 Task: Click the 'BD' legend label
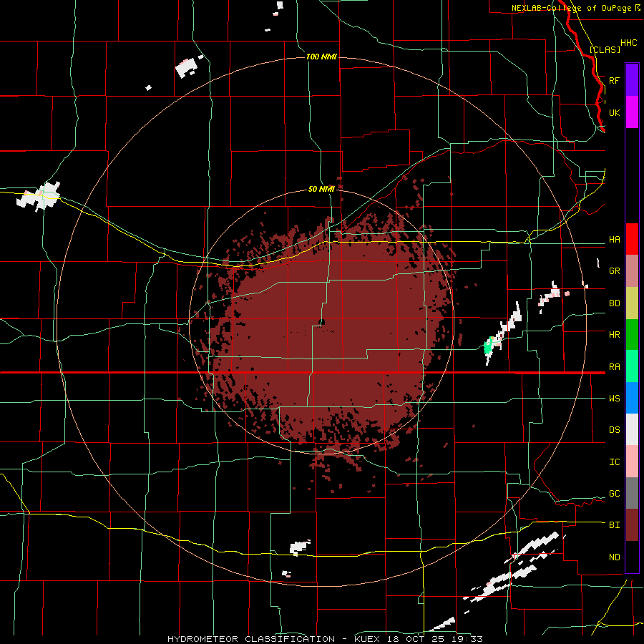(614, 303)
